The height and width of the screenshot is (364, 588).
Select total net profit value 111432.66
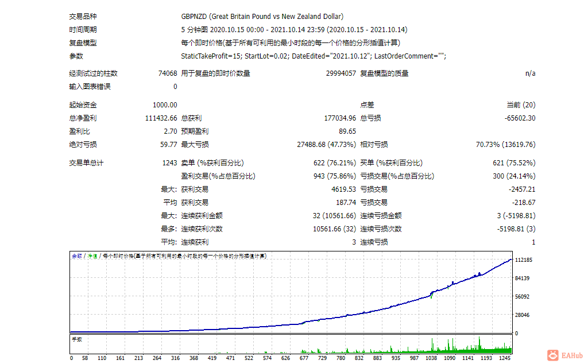tap(161, 118)
